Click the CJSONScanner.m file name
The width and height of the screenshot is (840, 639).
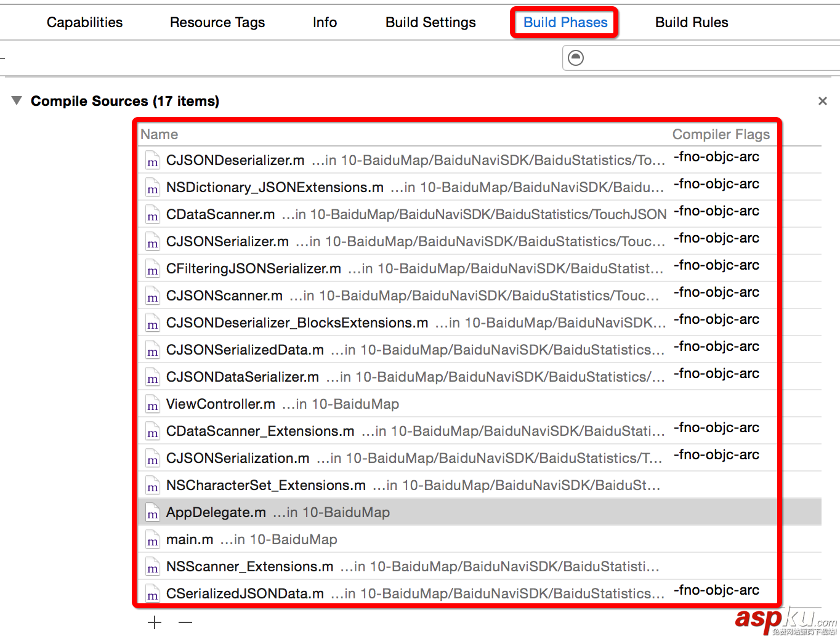tap(224, 295)
